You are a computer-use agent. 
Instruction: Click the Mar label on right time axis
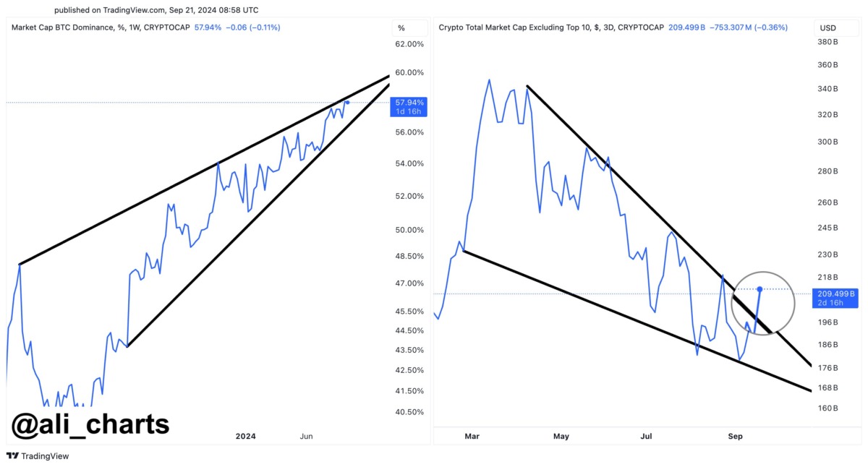coord(472,436)
